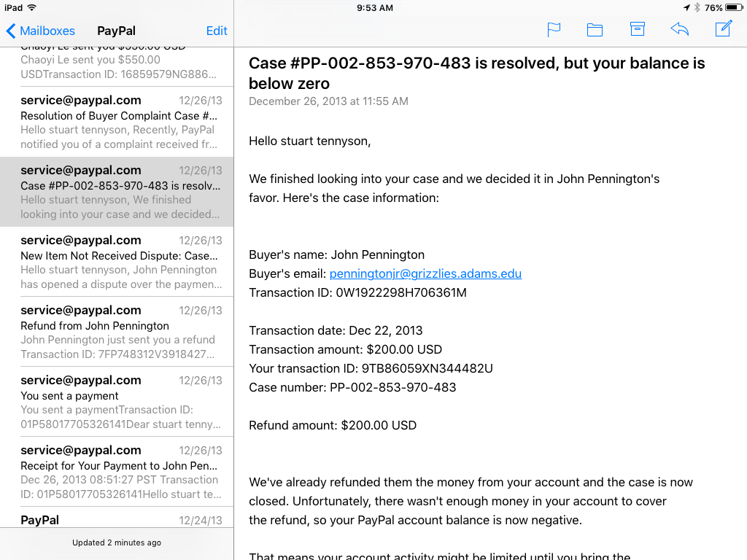Archive the message with the archive box icon

coord(638,29)
